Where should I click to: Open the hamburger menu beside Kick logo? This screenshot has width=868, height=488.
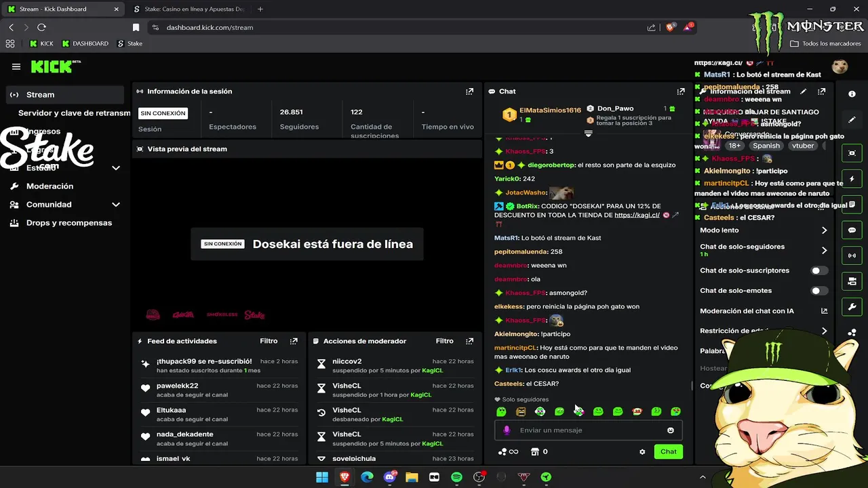coord(16,66)
